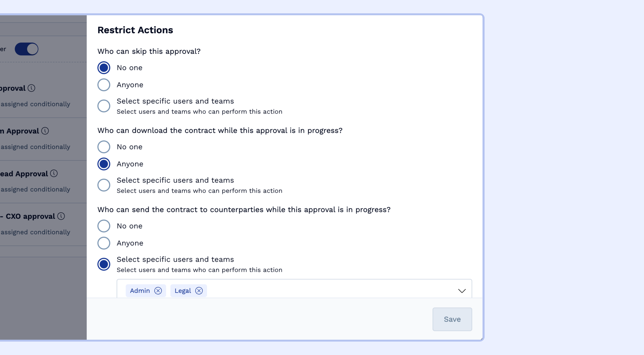Click the info icon beside Head Approval

[54, 173]
